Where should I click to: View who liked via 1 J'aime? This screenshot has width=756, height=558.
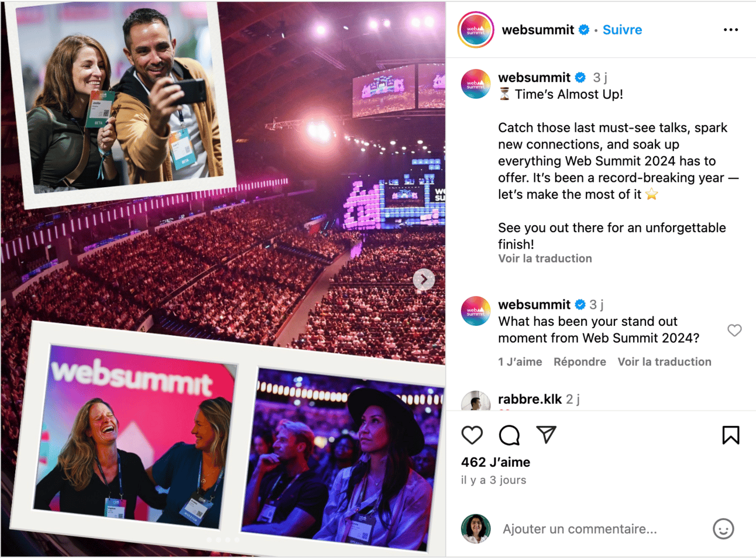click(x=520, y=362)
